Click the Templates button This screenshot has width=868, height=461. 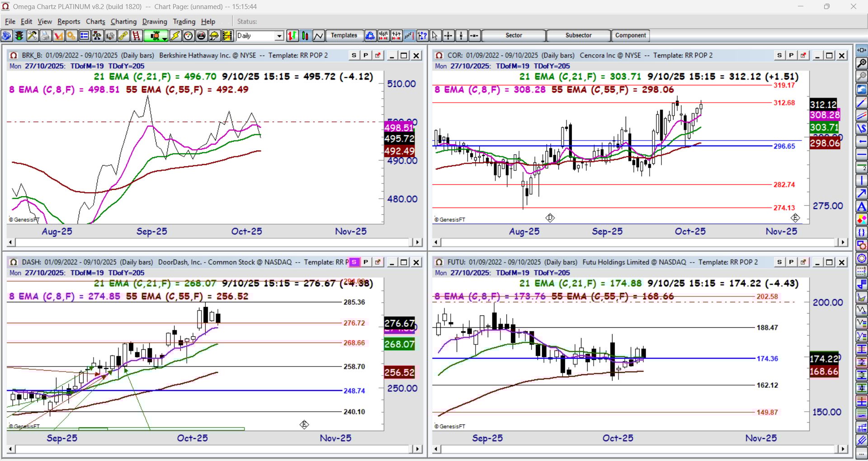(x=344, y=36)
